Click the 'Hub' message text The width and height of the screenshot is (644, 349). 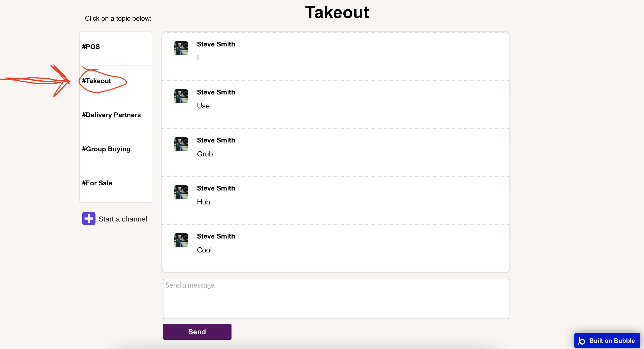pyautogui.click(x=203, y=202)
